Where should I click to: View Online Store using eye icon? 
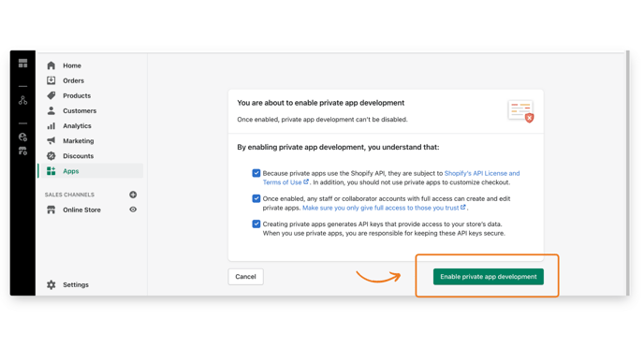[x=133, y=210]
